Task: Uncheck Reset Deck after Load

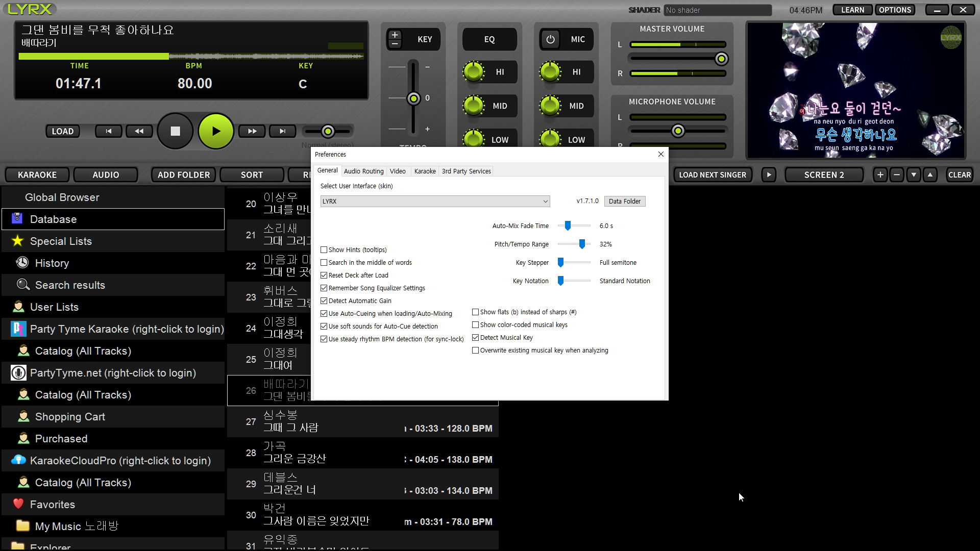Action: (324, 275)
